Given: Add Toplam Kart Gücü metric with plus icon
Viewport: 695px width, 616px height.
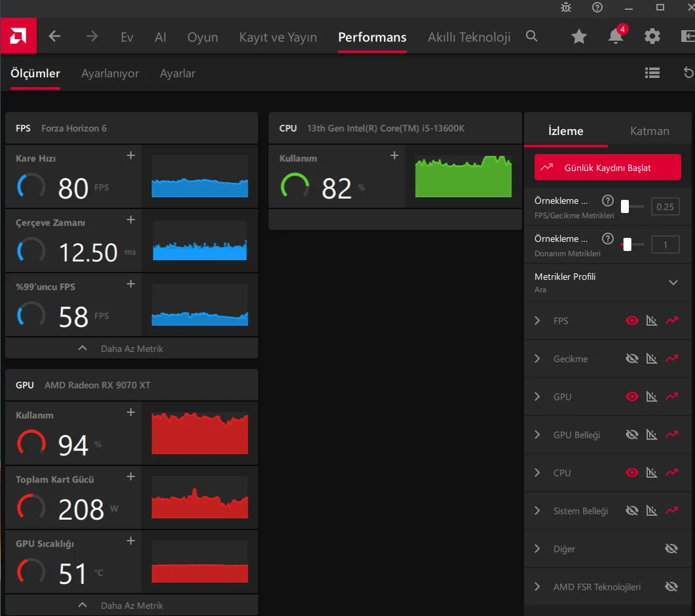Looking at the screenshot, I should [x=131, y=477].
